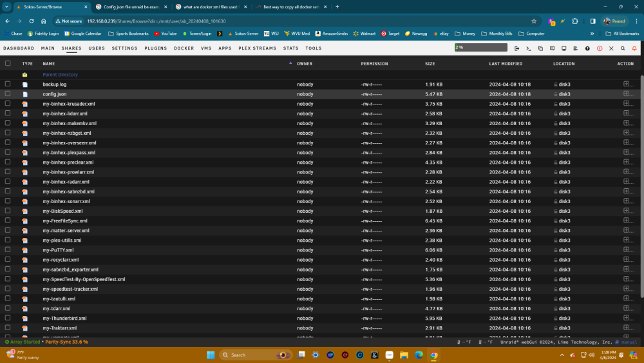Select checkbox for my-Thunderbird.xml
The image size is (644, 363).
(8, 318)
